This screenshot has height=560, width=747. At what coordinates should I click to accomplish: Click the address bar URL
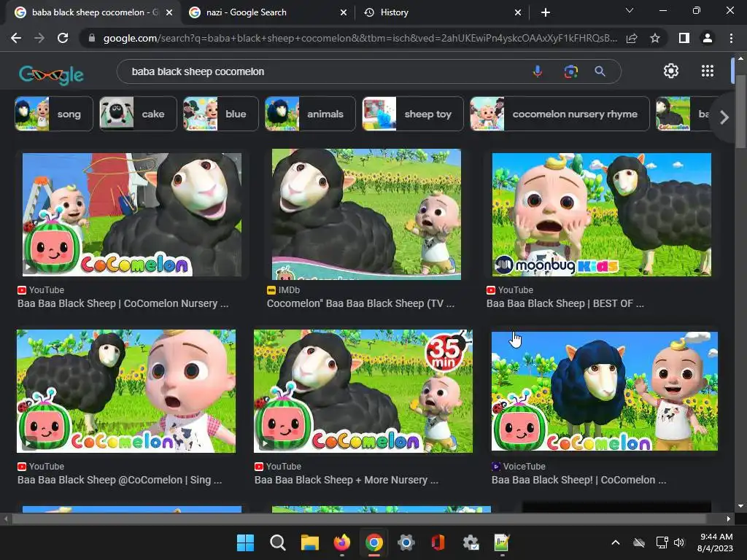pos(360,38)
